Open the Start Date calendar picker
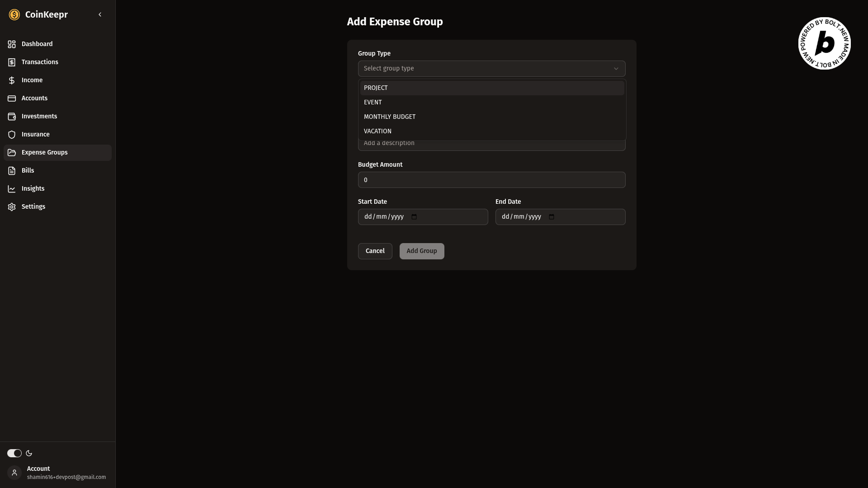This screenshot has width=868, height=488. coord(414,217)
